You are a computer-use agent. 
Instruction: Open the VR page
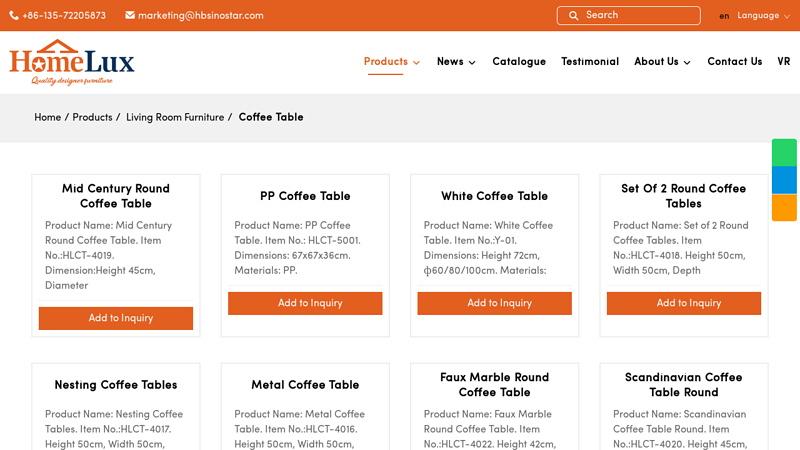pos(784,62)
